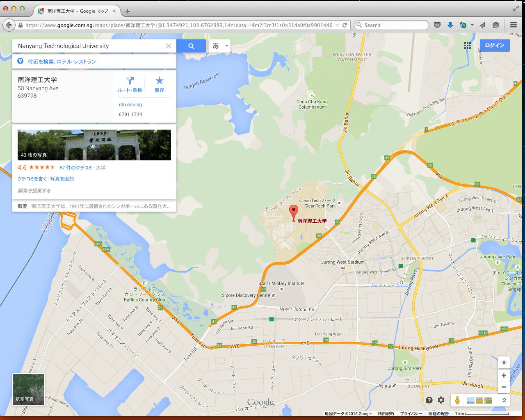Image resolution: width=525 pixels, height=420 pixels.
Task: Open a new browser tab with plus
Action: point(128,11)
